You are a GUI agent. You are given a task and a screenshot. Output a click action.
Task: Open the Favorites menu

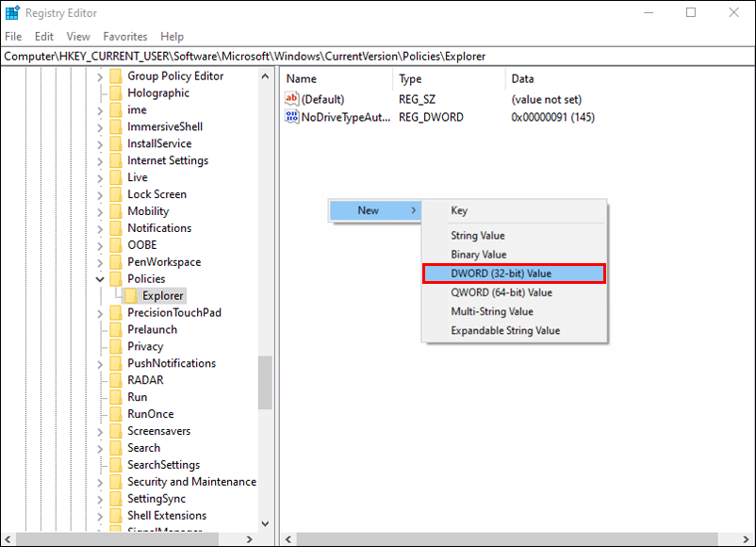(x=125, y=37)
